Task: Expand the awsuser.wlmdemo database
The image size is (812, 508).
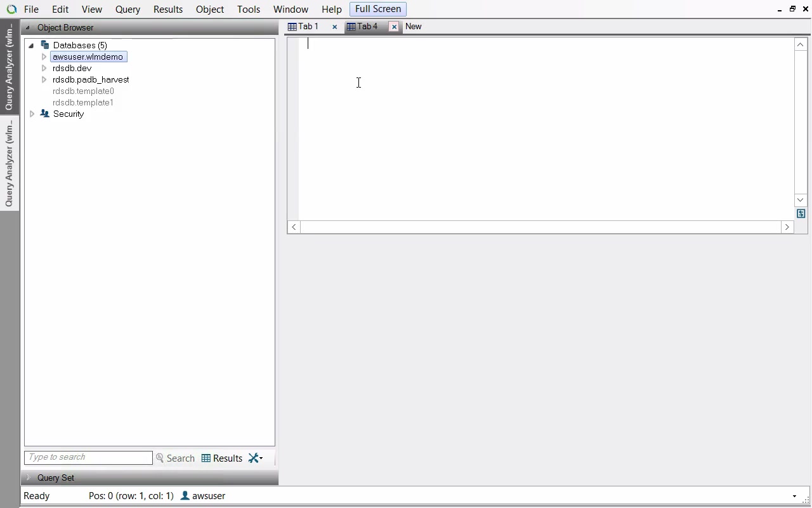Action: tap(44, 57)
